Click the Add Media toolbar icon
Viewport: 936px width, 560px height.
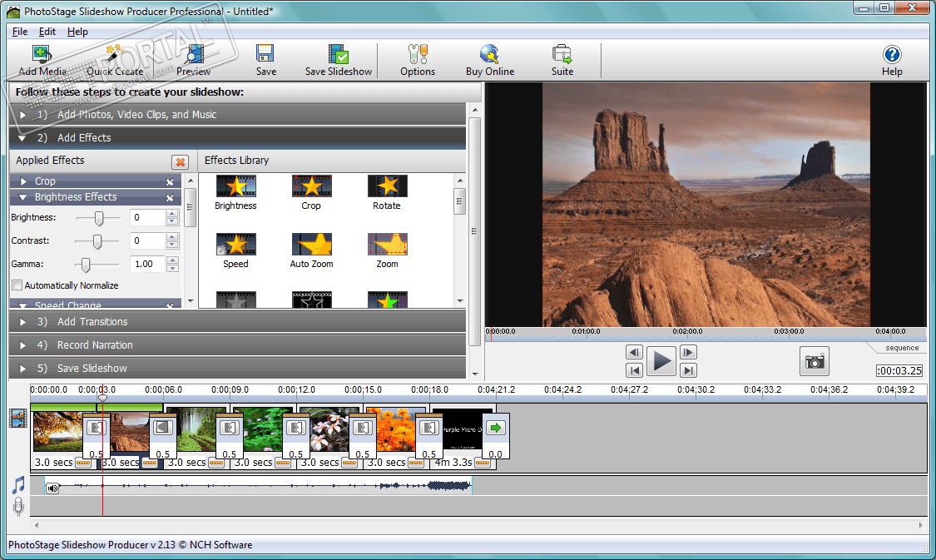(42, 55)
